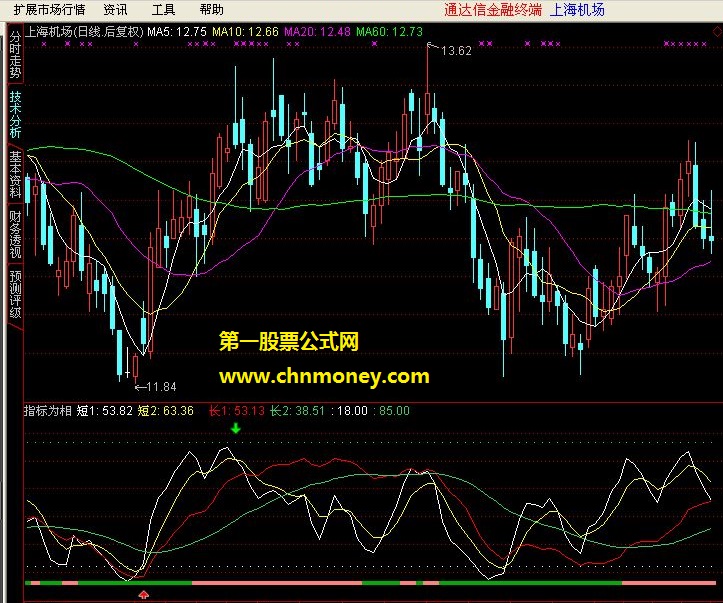Click the red up arrow buy signal
The height and width of the screenshot is (603, 723).
(x=144, y=594)
